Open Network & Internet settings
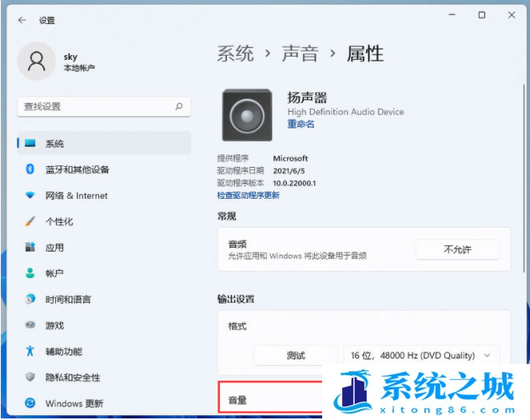The height and width of the screenshot is (420, 530). point(76,196)
